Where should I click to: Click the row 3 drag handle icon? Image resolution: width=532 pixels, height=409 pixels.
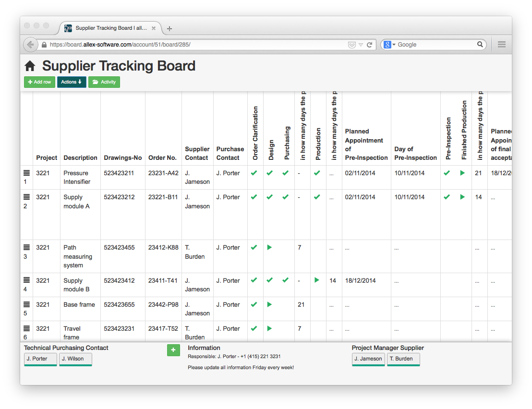coord(26,248)
